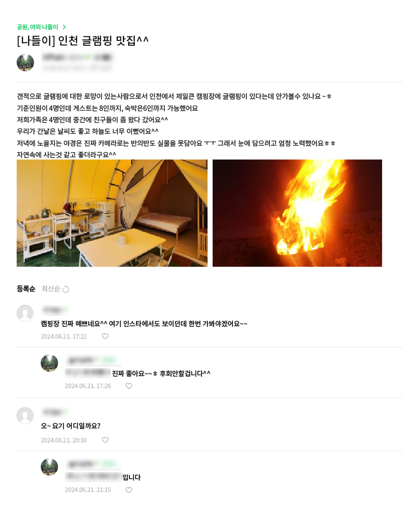Like the reply posted at 17:26

(x=129, y=386)
